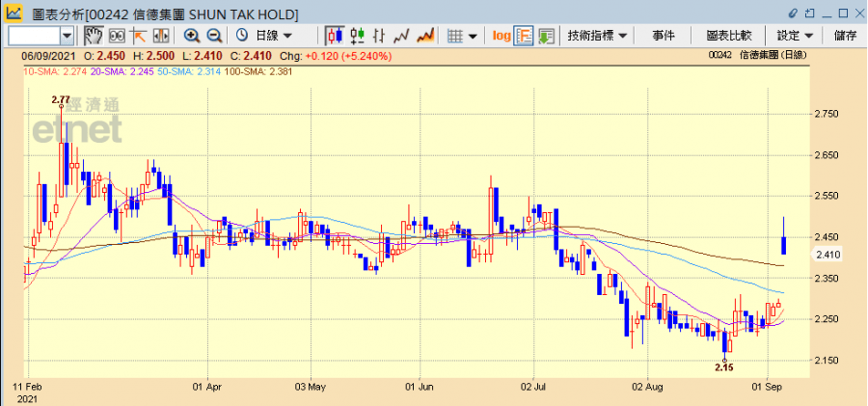Open the 技術指標 menu

click(598, 36)
